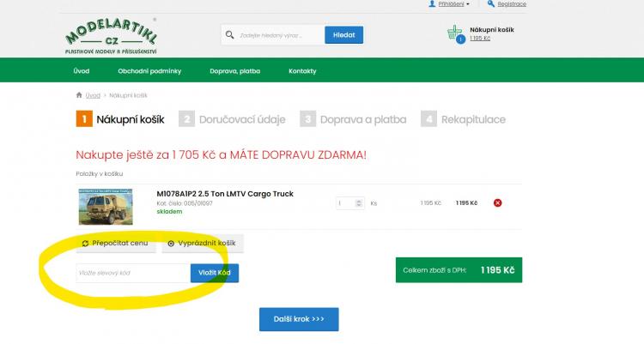Image resolution: width=644 pixels, height=344 pixels.
Task: Click the Modelartikl CZ logo
Action: [111, 36]
